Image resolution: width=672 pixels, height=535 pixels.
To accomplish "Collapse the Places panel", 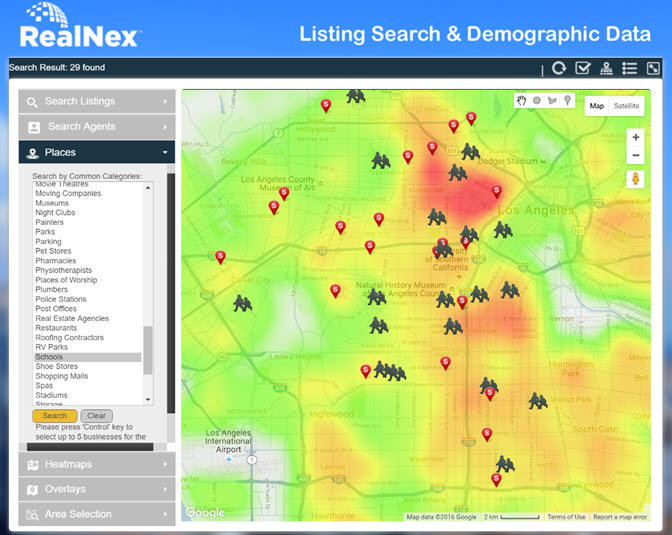I will click(97, 153).
